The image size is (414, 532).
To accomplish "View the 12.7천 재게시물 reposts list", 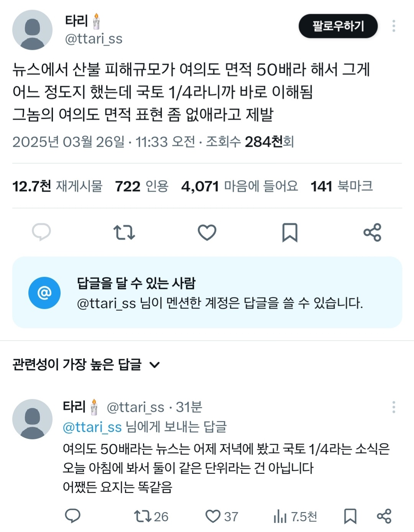I will 58,187.
